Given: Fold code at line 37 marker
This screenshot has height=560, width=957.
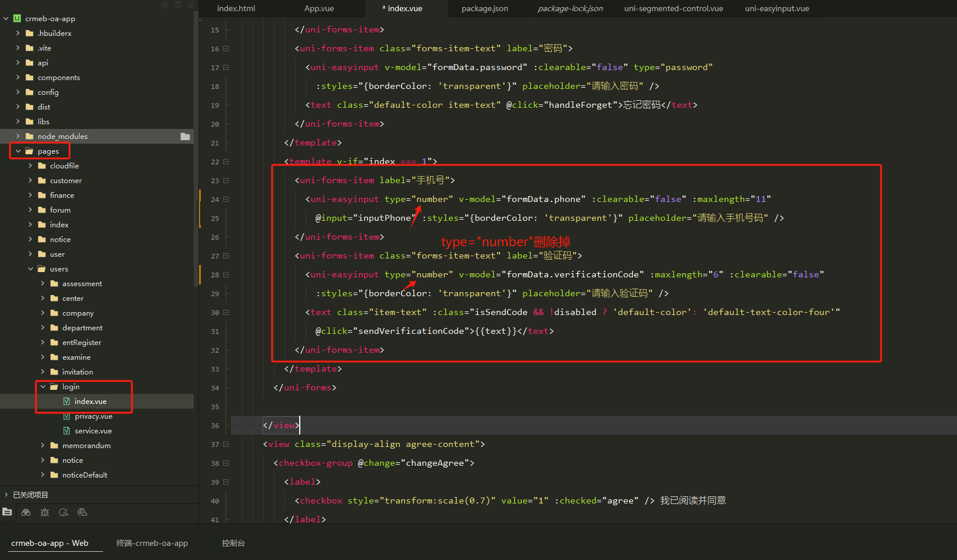Looking at the screenshot, I should (226, 444).
